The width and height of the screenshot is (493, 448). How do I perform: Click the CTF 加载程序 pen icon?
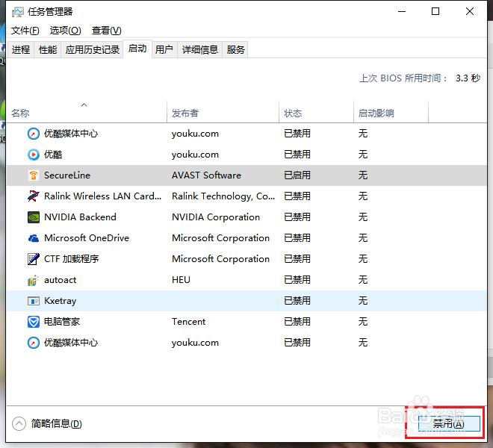pyautogui.click(x=34, y=259)
